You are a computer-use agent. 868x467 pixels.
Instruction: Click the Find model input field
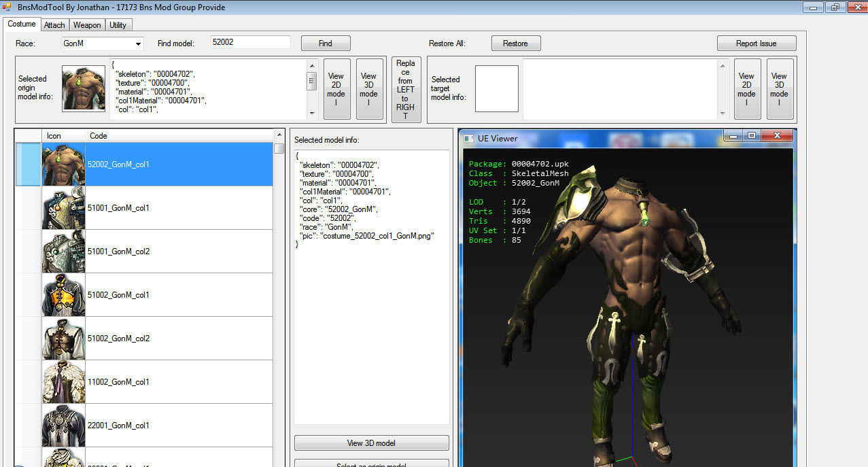coord(251,42)
